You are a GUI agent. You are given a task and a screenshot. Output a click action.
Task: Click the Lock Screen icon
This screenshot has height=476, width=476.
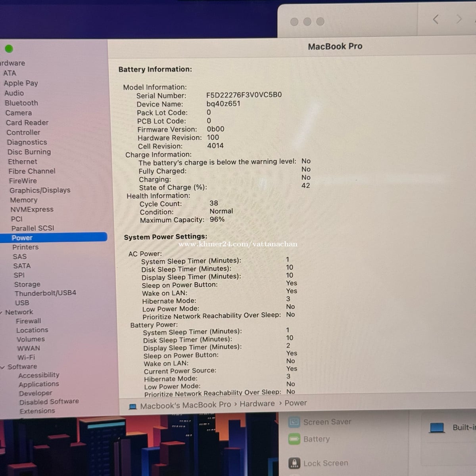[294, 463]
